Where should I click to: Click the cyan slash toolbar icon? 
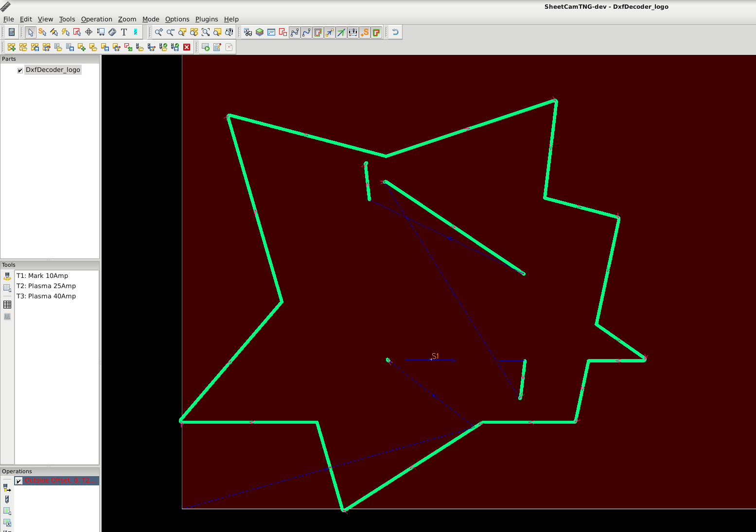[x=136, y=32]
